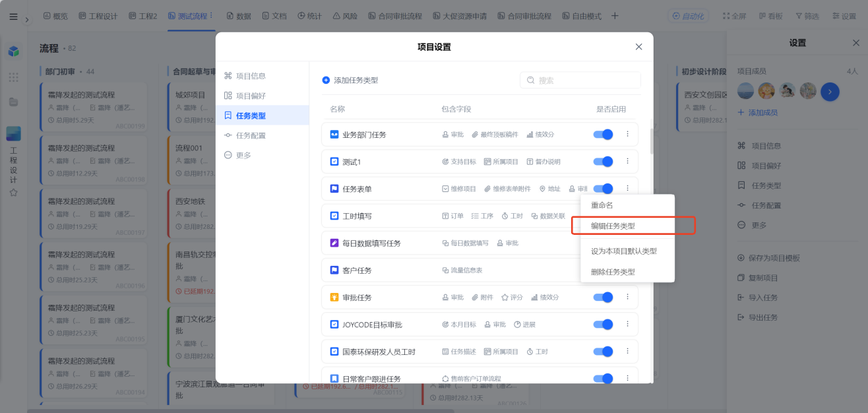
Task: Open the three-dot menu for 业务部门任务
Action: click(627, 134)
